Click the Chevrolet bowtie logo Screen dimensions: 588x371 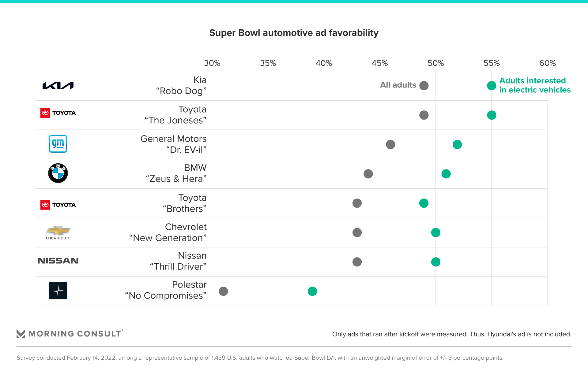coord(58,232)
